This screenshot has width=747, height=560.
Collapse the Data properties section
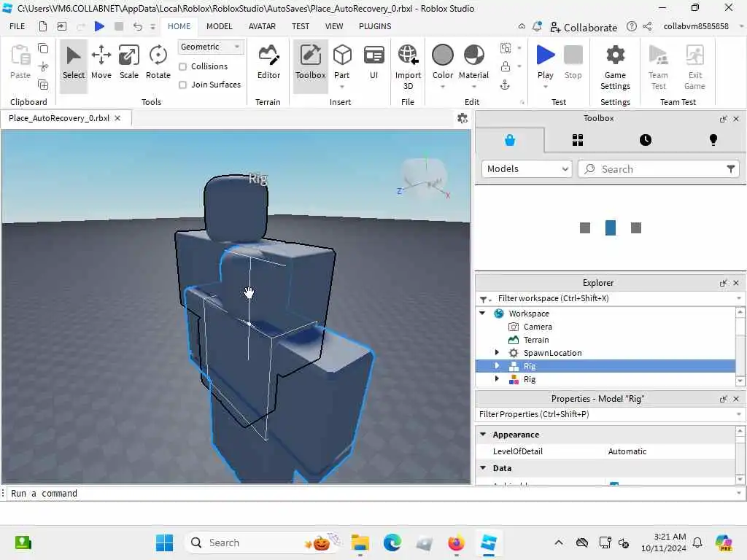pyautogui.click(x=483, y=468)
